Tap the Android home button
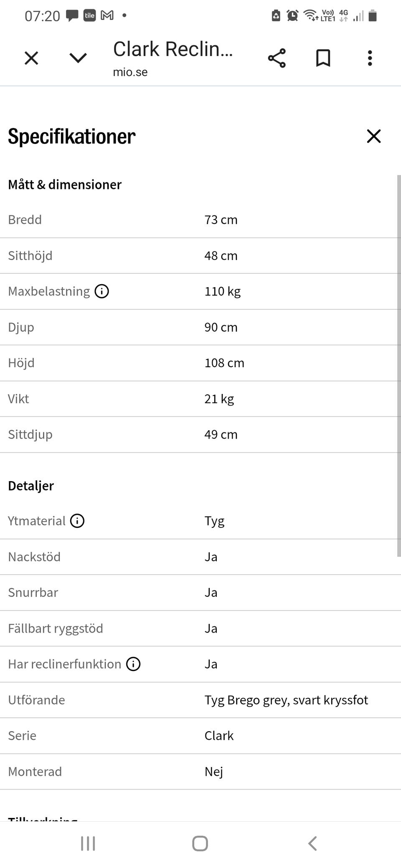Viewport: 401px width, 868px height. click(200, 843)
